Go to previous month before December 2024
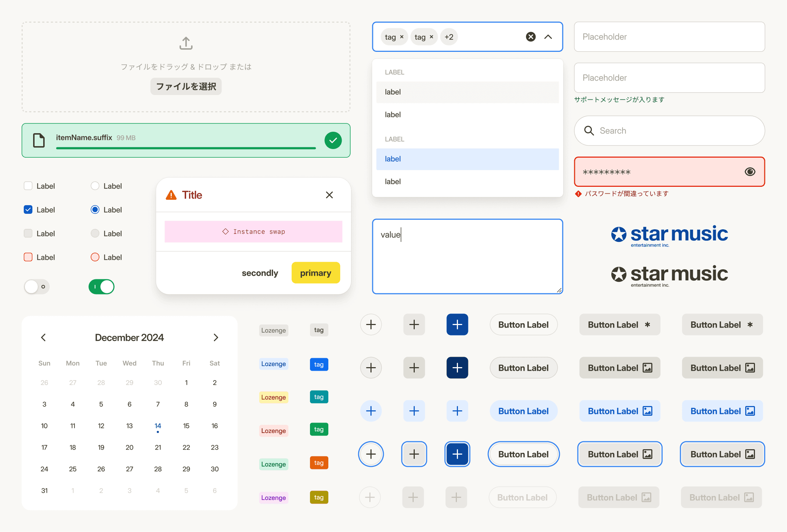The width and height of the screenshot is (787, 532). [x=44, y=337]
